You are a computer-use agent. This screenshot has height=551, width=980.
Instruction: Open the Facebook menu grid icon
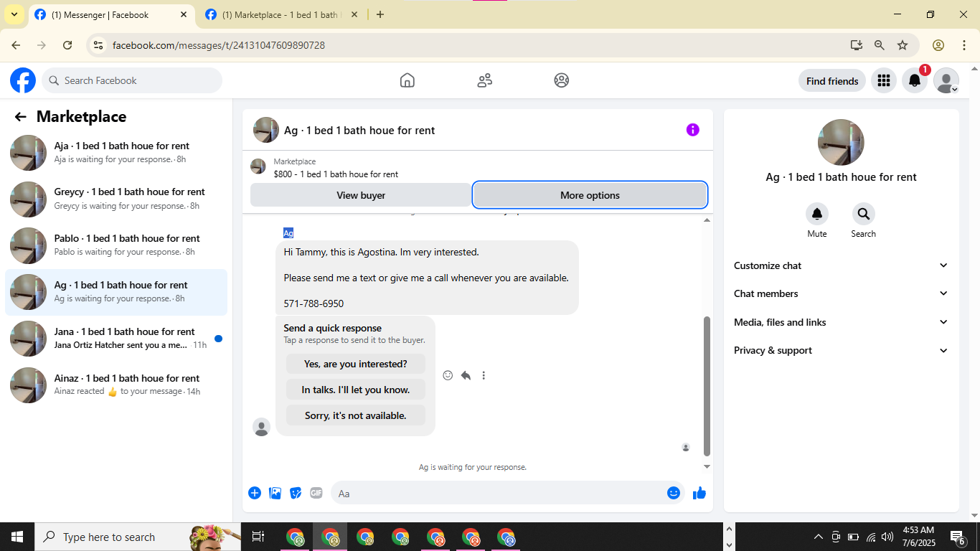(884, 81)
